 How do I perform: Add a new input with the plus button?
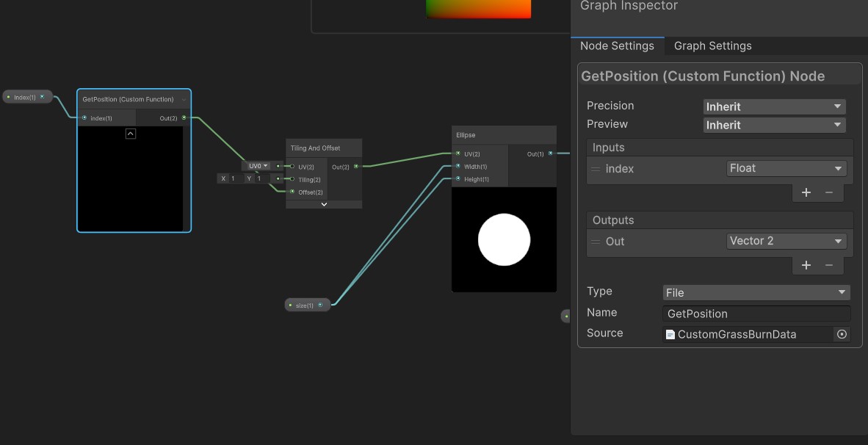click(x=806, y=192)
